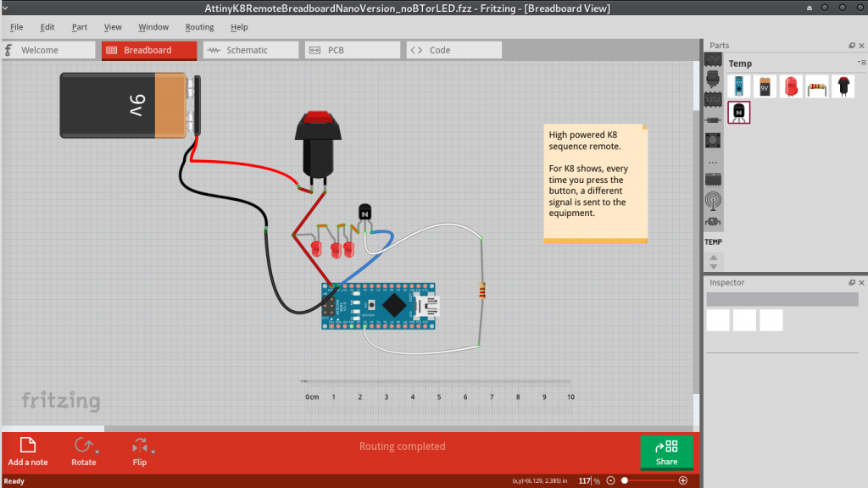Open the oscilloscope-wave parts bin
The height and width of the screenshot is (488, 868).
point(713,59)
